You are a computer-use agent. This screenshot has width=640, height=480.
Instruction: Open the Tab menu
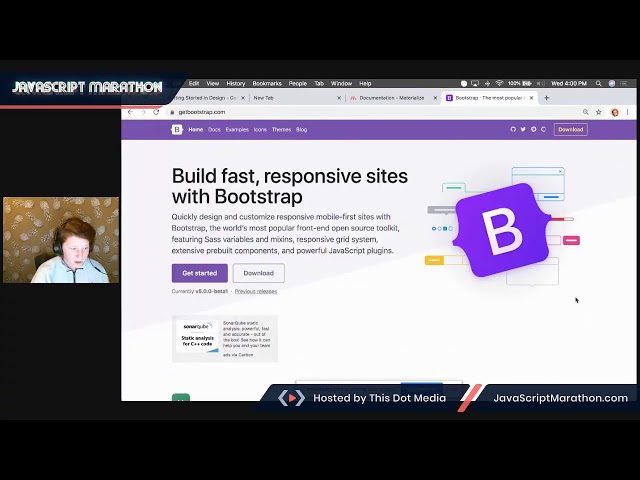[319, 83]
